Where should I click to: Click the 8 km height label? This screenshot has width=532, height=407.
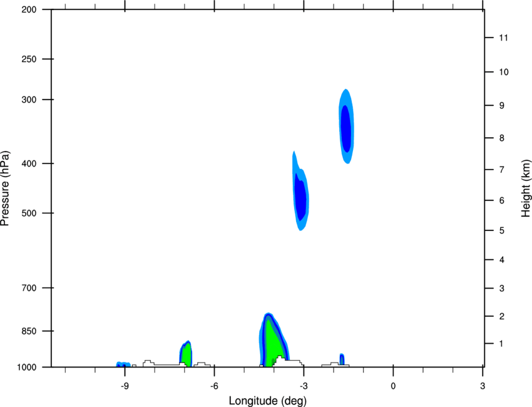tap(502, 138)
